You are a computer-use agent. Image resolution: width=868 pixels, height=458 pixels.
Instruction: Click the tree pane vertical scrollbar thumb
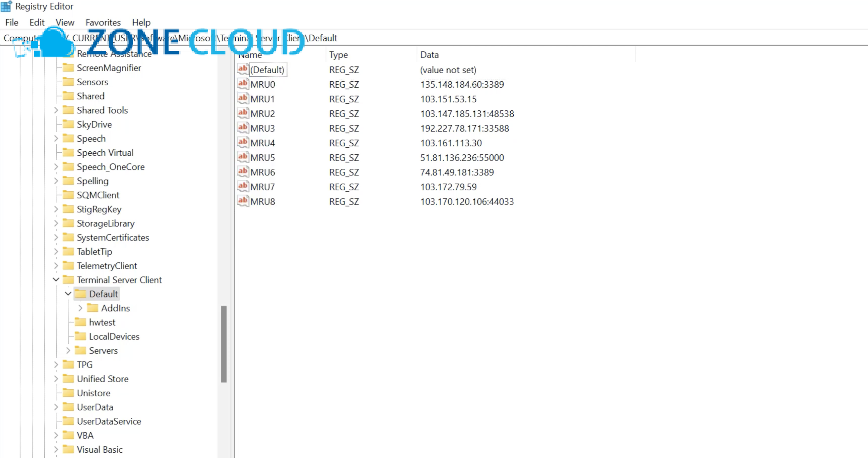[224, 344]
